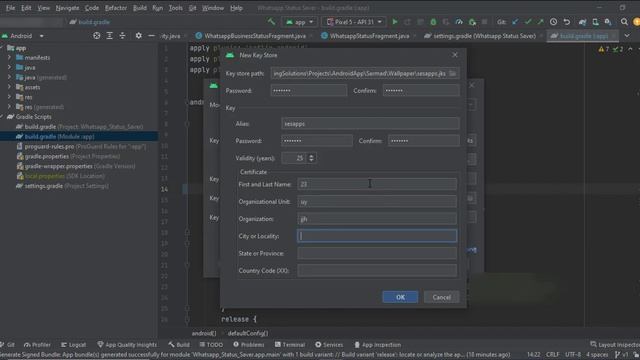Click the Validity years spinner arrows
Image resolution: width=640 pixels, height=360 pixels.
tap(311, 158)
